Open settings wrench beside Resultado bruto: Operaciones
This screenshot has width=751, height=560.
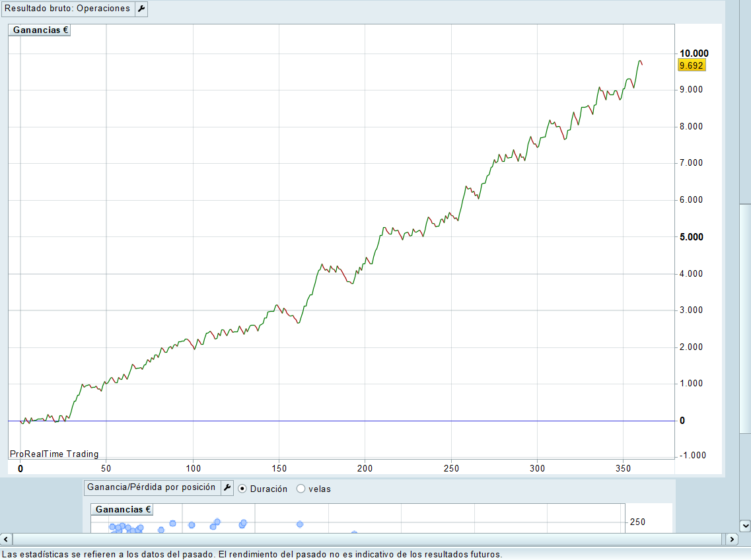tap(141, 9)
